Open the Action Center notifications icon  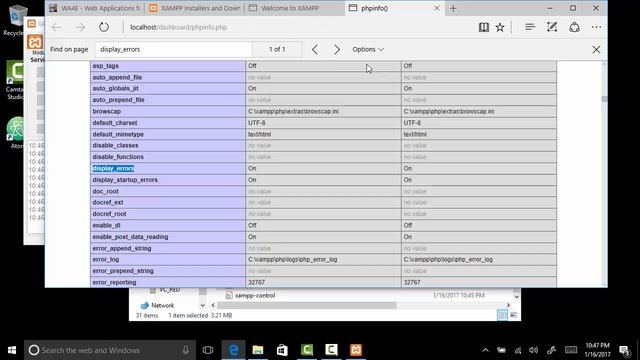coord(624,350)
